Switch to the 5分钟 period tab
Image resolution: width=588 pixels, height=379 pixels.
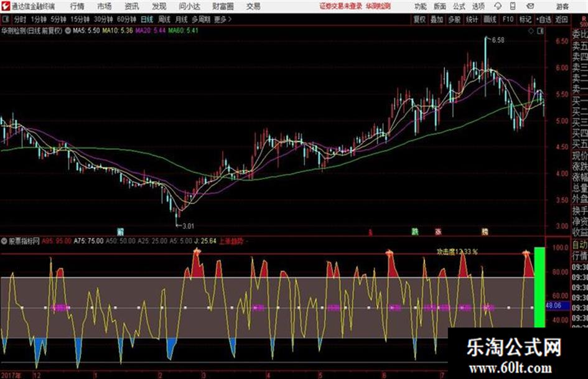(58, 19)
